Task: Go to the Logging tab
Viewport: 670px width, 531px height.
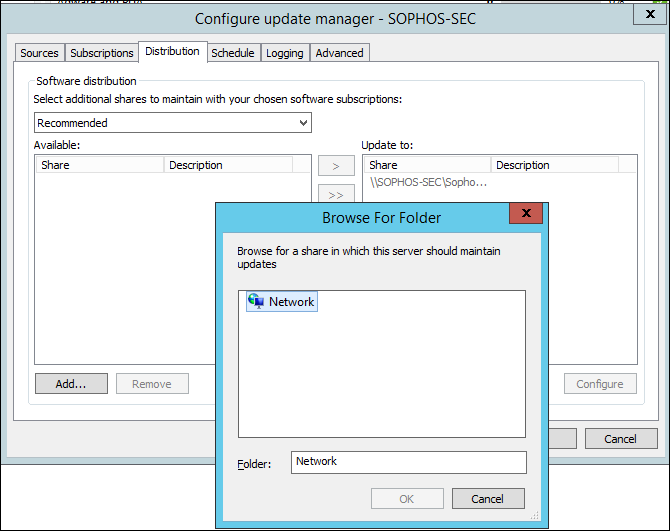Action: click(285, 53)
